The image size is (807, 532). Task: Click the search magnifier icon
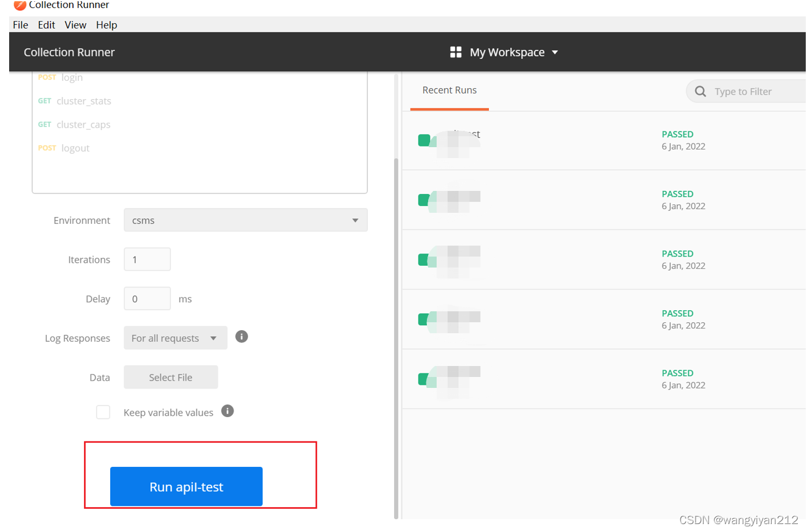pyautogui.click(x=701, y=91)
